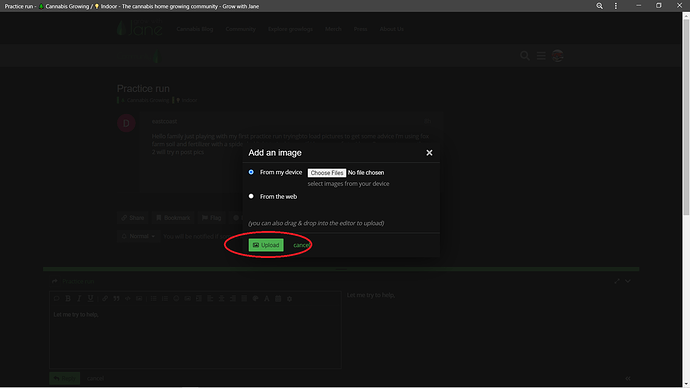Open the Normal notification level dropdown
Image resolution: width=690 pixels, height=388 pixels.
(x=138, y=236)
